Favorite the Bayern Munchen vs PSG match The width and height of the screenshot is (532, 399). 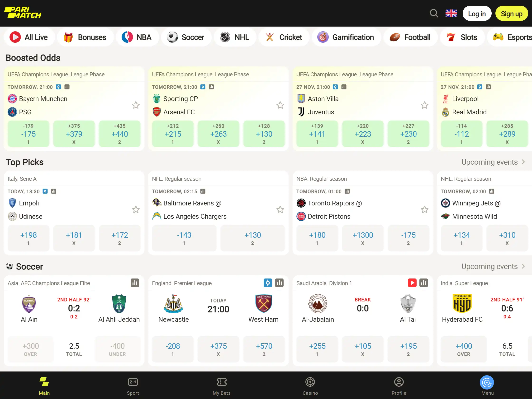136,105
